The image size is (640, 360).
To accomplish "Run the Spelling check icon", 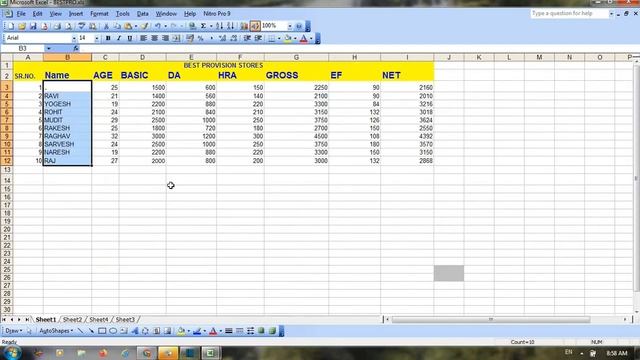I will point(82,26).
